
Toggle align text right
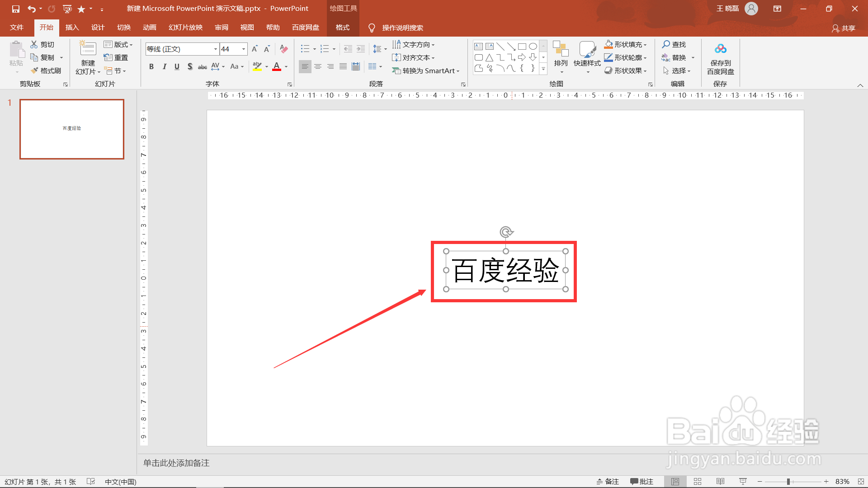330,66
